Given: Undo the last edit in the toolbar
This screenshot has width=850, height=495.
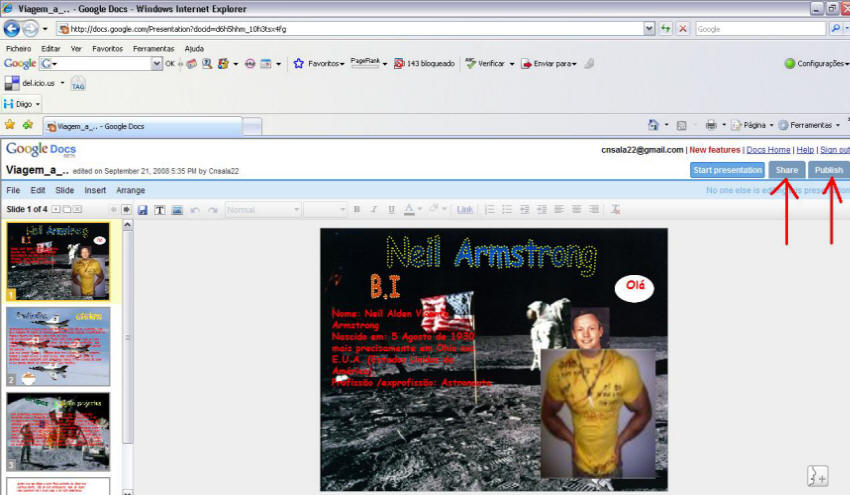Looking at the screenshot, I should (195, 210).
